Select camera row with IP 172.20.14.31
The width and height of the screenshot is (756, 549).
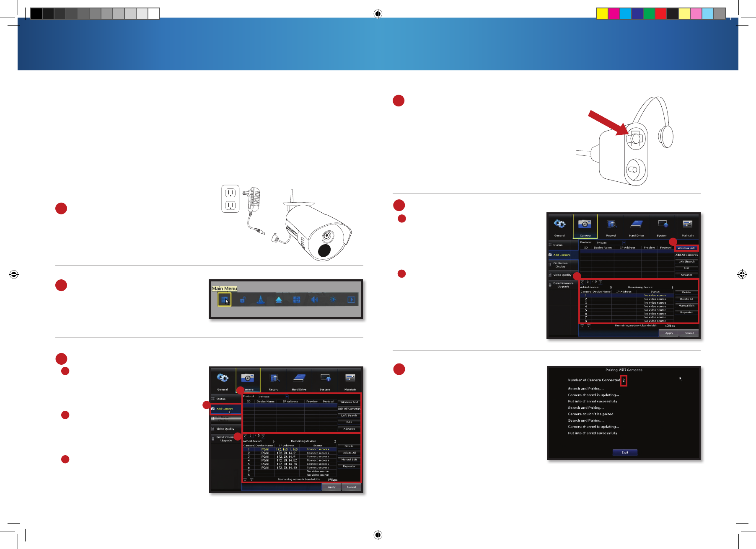(x=290, y=453)
